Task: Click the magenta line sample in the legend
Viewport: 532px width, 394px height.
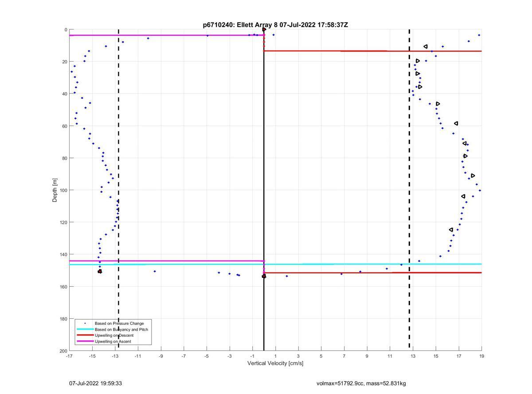Action: 85,342
